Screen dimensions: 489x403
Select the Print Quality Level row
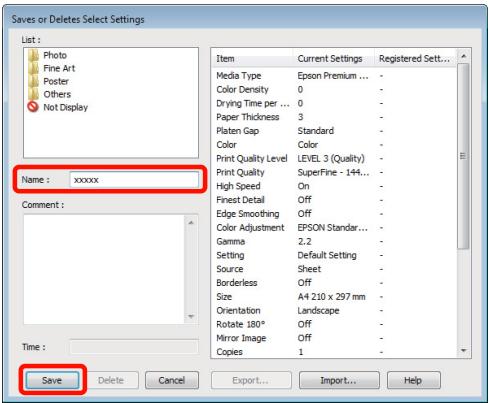333,158
